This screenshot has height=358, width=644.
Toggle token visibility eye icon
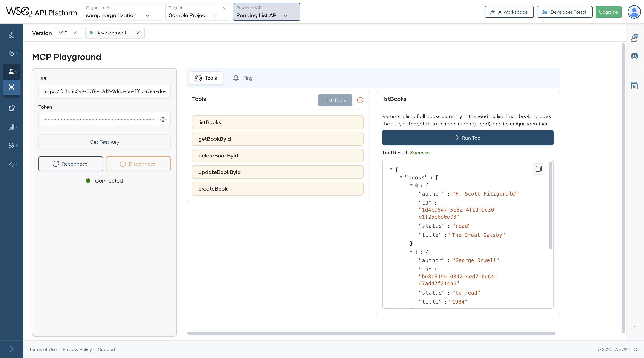[x=163, y=120]
